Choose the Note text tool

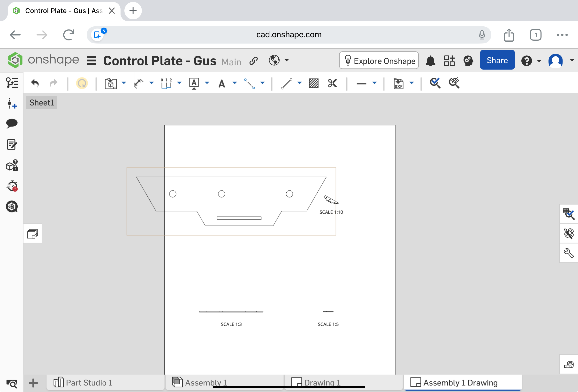[222, 83]
